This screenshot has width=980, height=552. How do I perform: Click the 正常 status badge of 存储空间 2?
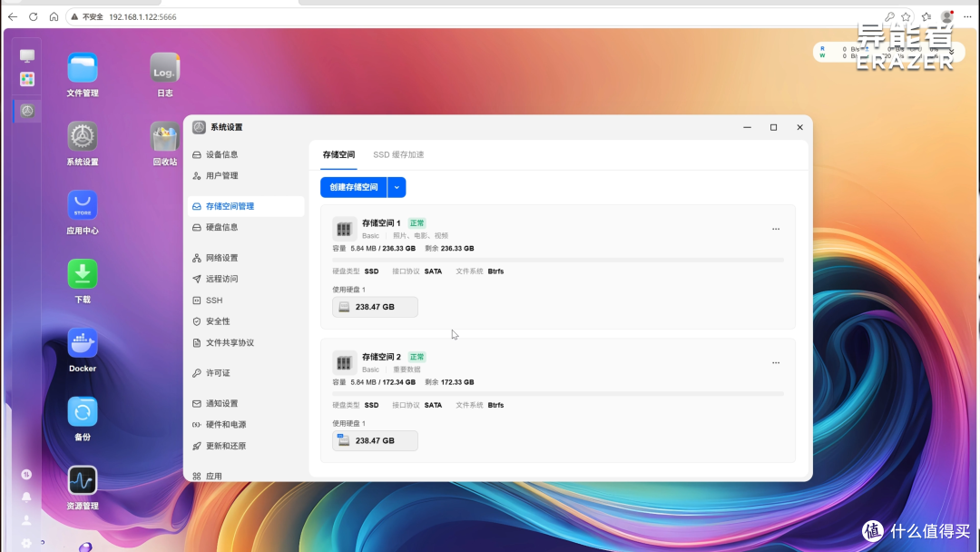point(416,357)
